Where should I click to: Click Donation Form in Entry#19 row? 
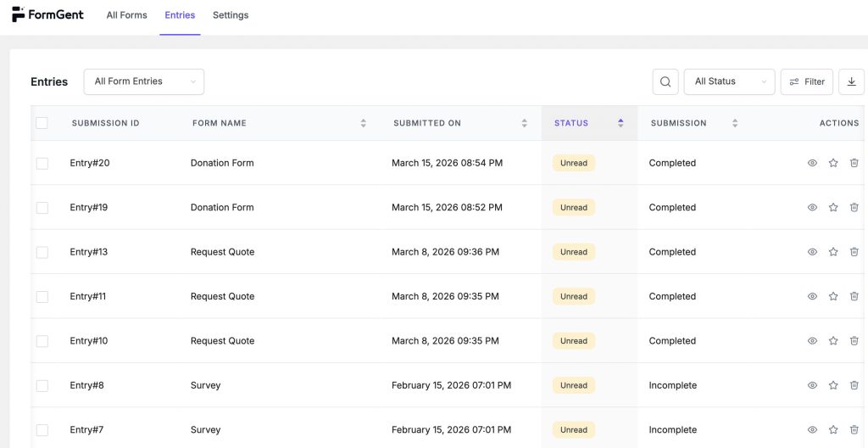pyautogui.click(x=222, y=207)
